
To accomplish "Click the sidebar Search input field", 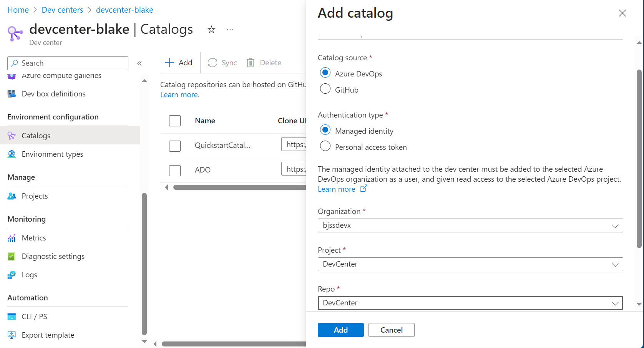I will (68, 63).
